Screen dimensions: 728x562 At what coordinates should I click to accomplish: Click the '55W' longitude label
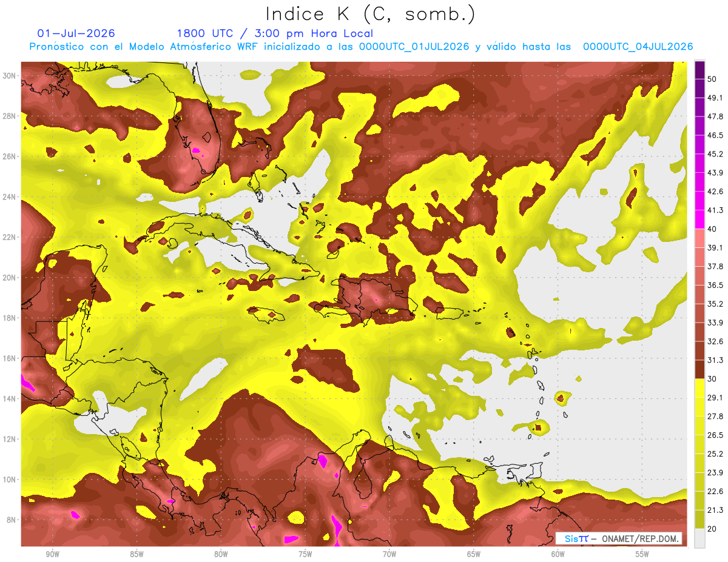(642, 555)
